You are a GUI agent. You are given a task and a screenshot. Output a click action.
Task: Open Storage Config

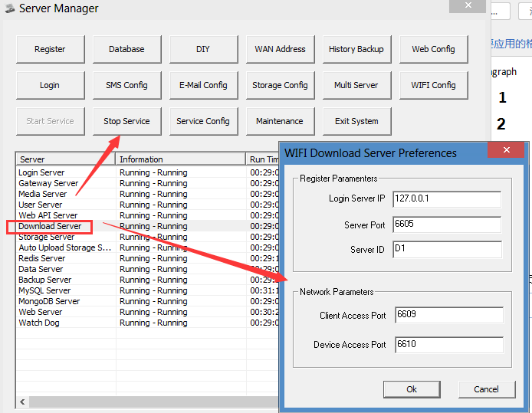click(281, 85)
